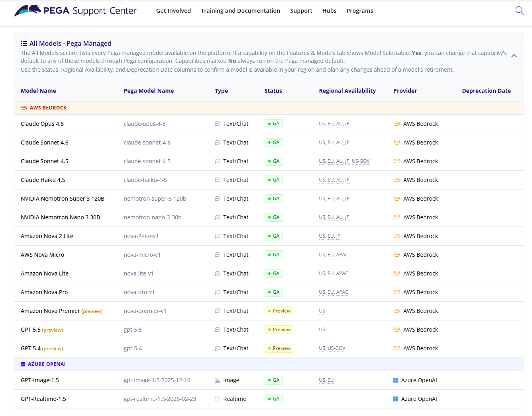532x416 pixels.
Task: Click the AWS icon in AWS Bedrock group header
Action: click(24, 108)
